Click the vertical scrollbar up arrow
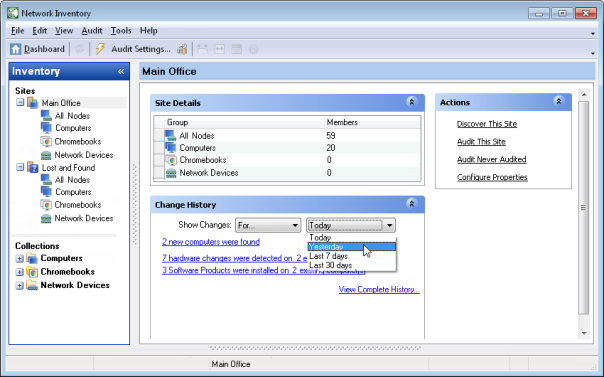 pyautogui.click(x=584, y=94)
